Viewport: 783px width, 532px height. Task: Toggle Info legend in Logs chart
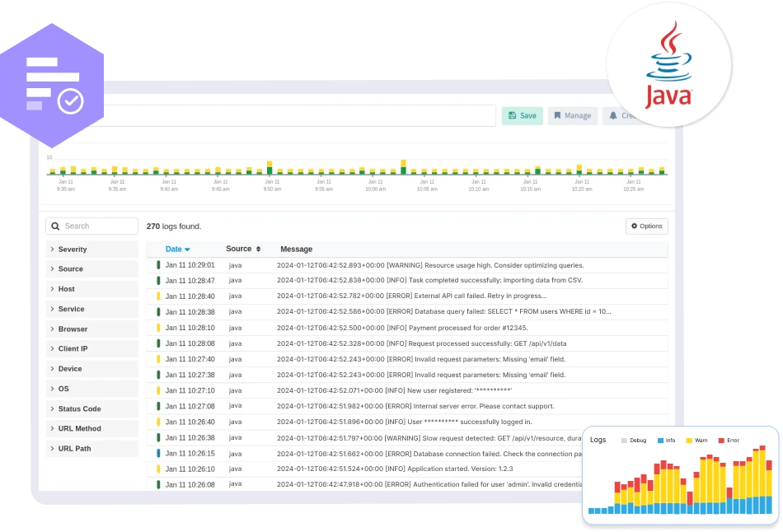[666, 440]
